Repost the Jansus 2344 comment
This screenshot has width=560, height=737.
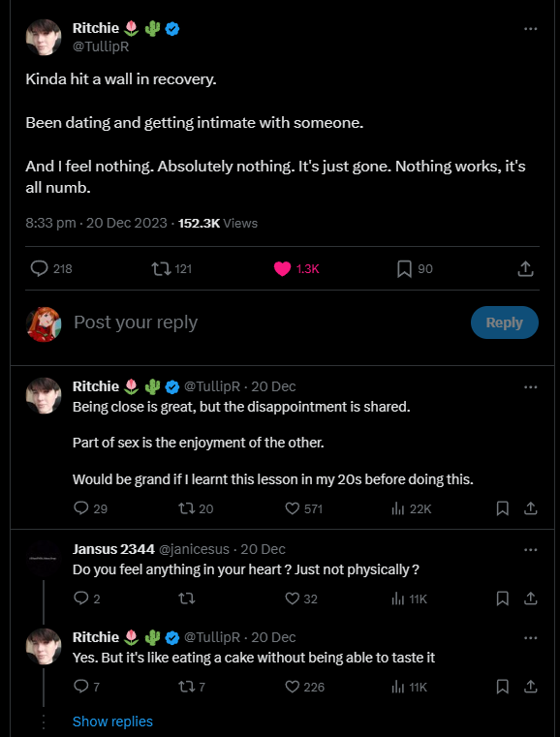187,599
